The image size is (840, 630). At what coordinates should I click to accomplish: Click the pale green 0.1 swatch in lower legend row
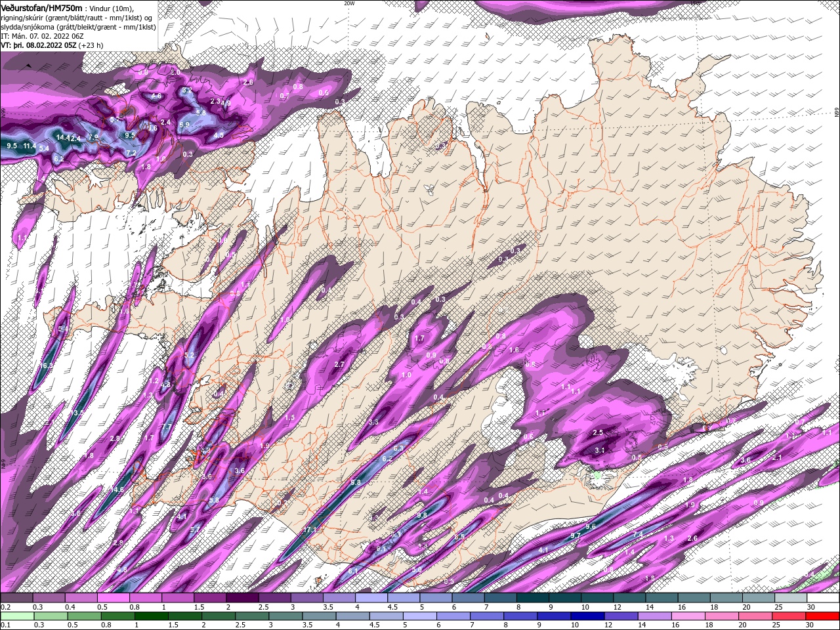pos(16,616)
